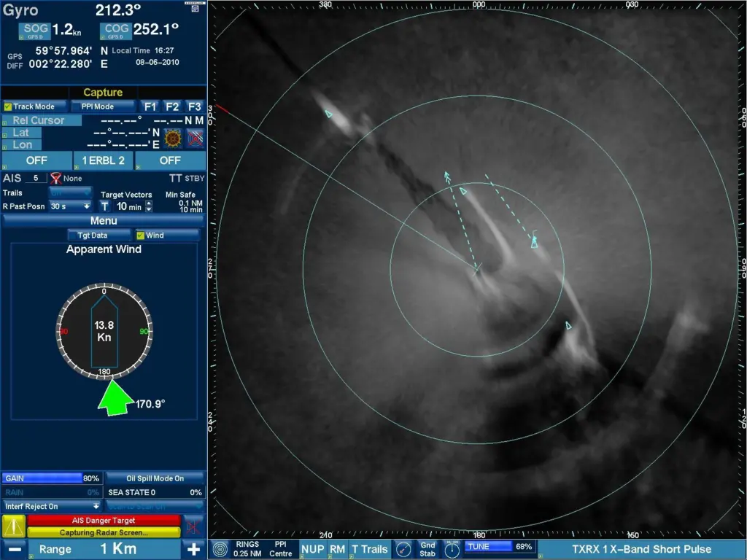Viewport: 747px width, 560px height.
Task: Toggle the left OFF button beside ERBL
Action: [x=36, y=160]
